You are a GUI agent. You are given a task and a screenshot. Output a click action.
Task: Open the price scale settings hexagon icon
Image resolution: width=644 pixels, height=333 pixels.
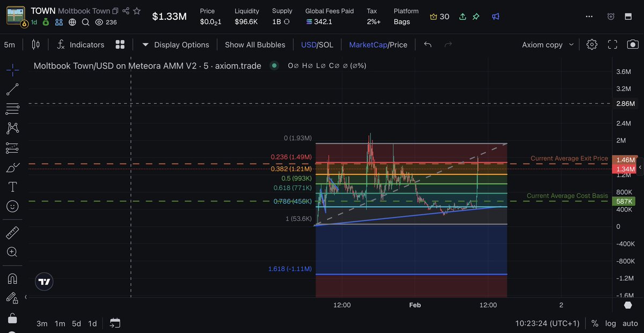[x=628, y=305]
